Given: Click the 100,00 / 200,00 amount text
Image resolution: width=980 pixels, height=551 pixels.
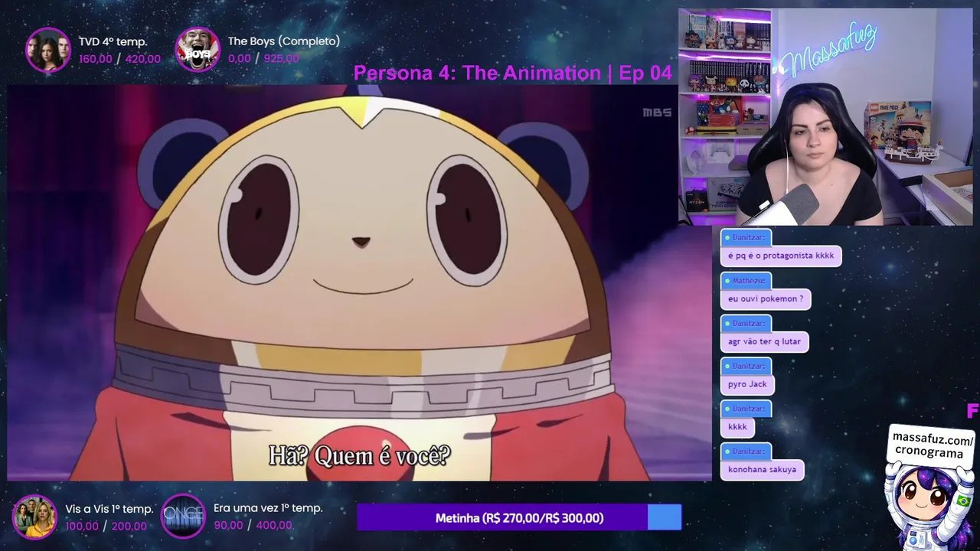Looking at the screenshot, I should (x=106, y=526).
